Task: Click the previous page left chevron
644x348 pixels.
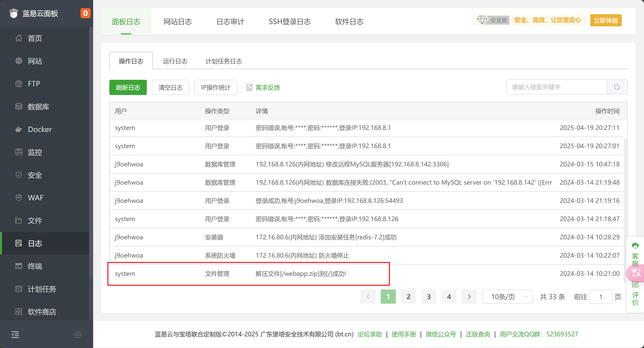Action: (368, 297)
